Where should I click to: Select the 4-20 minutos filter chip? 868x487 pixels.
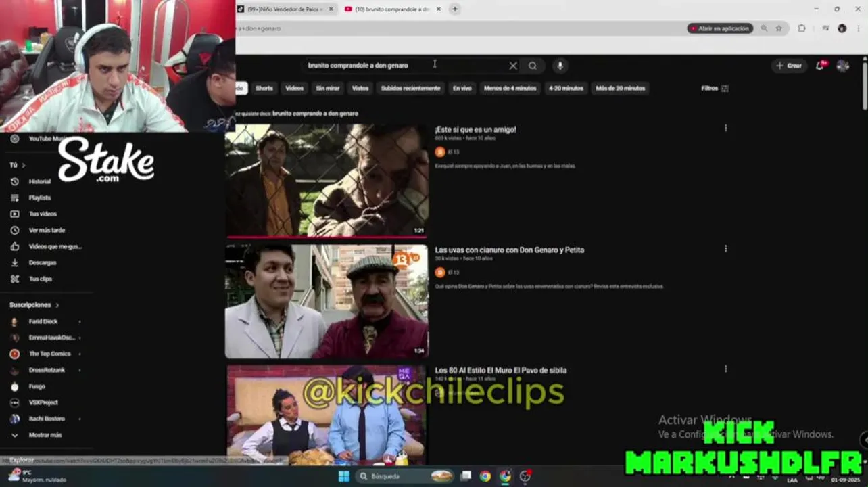point(566,88)
